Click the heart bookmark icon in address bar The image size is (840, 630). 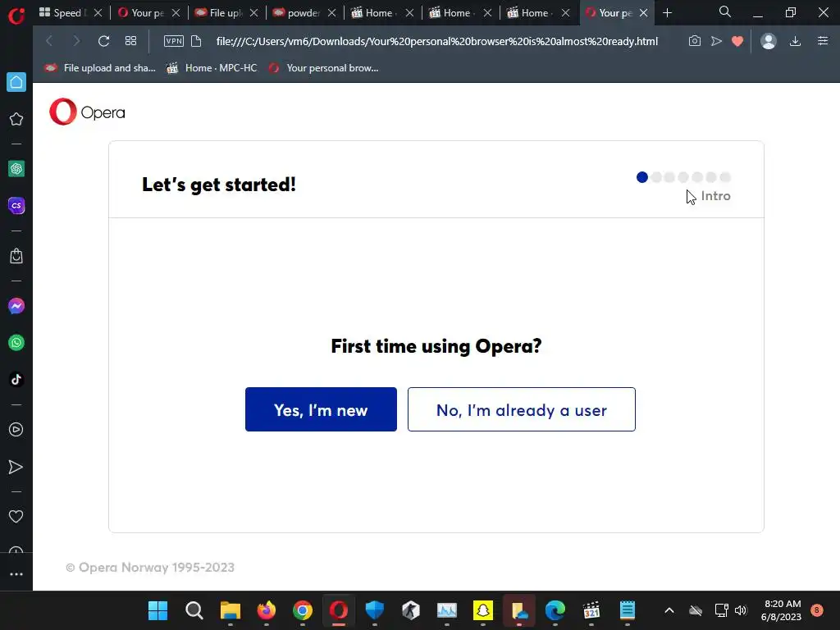pyautogui.click(x=737, y=41)
